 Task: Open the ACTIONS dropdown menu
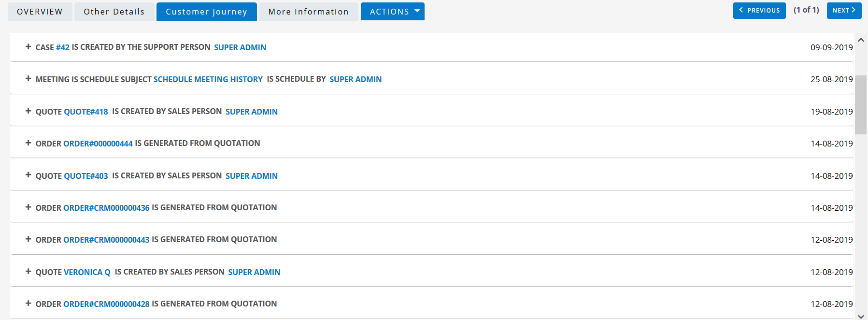[x=393, y=12]
